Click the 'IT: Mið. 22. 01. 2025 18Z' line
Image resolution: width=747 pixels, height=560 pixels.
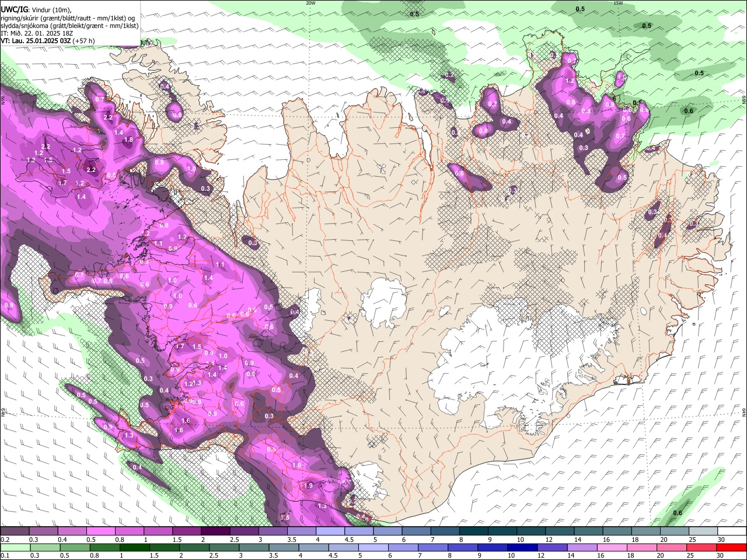coord(37,33)
